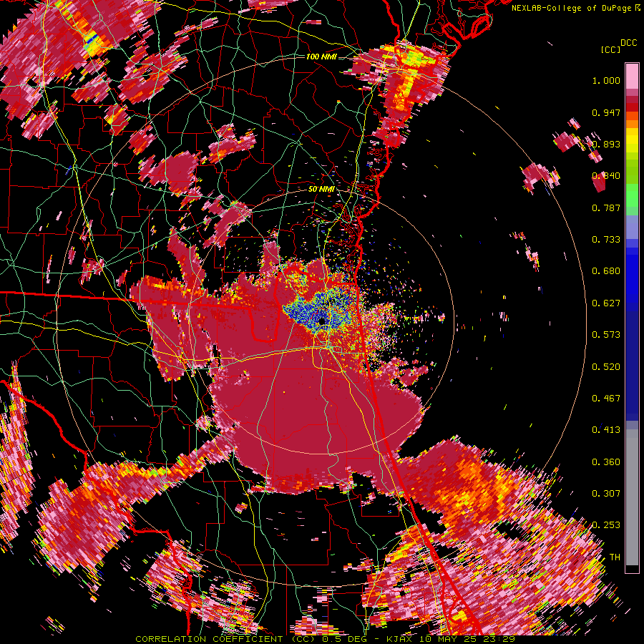The width and height of the screenshot is (644, 644).
Task: Click the 0.733 scale value
Action: [x=606, y=240]
